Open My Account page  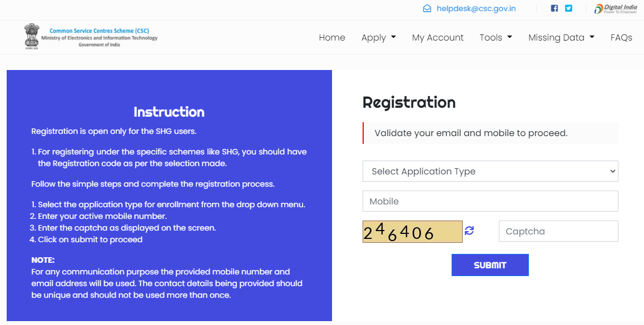[x=438, y=37]
